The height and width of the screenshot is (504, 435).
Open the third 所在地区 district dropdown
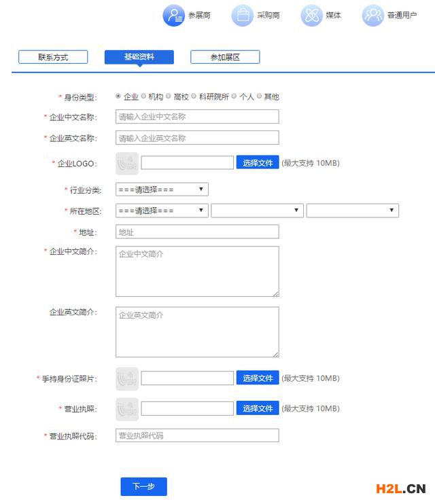pyautogui.click(x=353, y=211)
